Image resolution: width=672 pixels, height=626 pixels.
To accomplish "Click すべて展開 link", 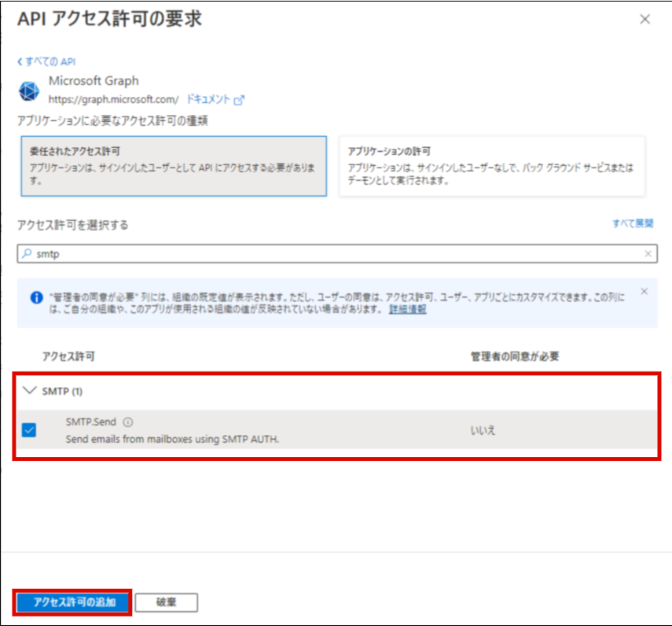I will point(633,223).
